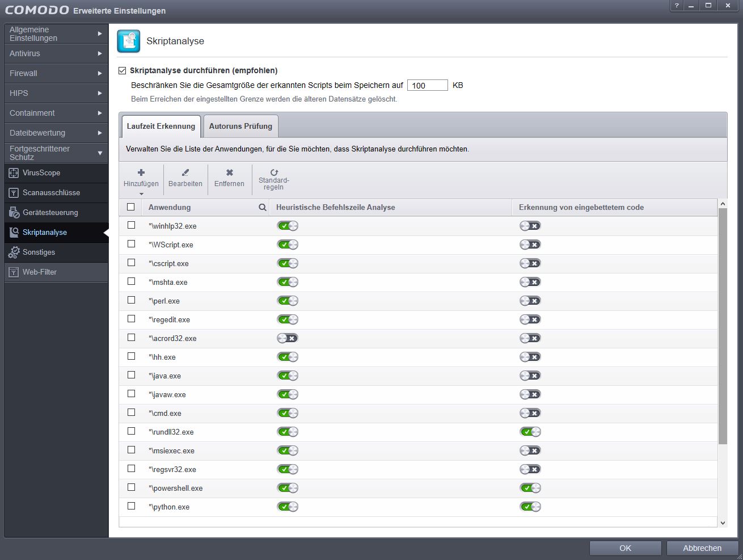
Task: Select the *\javaw.exe entry text
Action: coord(167,395)
